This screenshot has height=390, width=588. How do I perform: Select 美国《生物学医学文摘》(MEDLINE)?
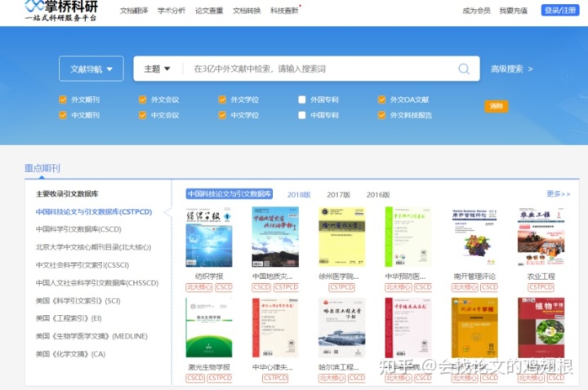[91, 336]
